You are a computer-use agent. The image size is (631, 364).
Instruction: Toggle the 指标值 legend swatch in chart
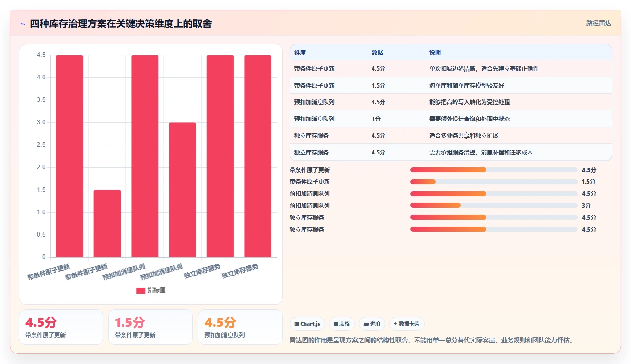[x=140, y=290]
